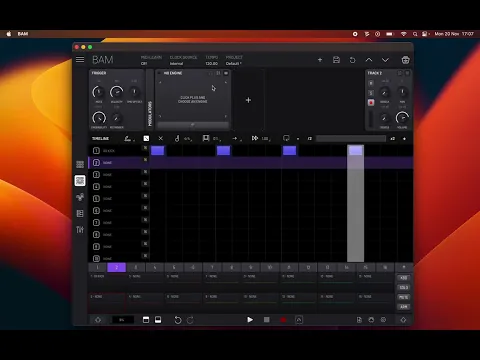Image resolution: width=480 pixels, height=360 pixels.
Task: Select pattern tab 1
Action: [97, 267]
